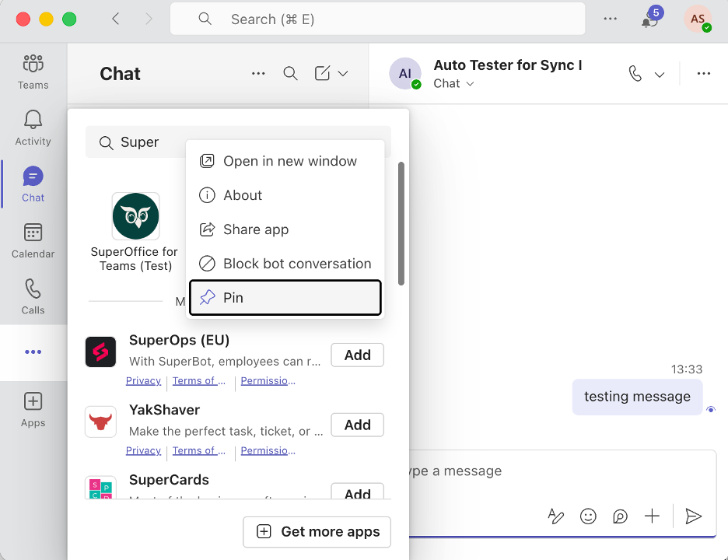Pin the app from context menu
This screenshot has height=560, width=728.
285,298
